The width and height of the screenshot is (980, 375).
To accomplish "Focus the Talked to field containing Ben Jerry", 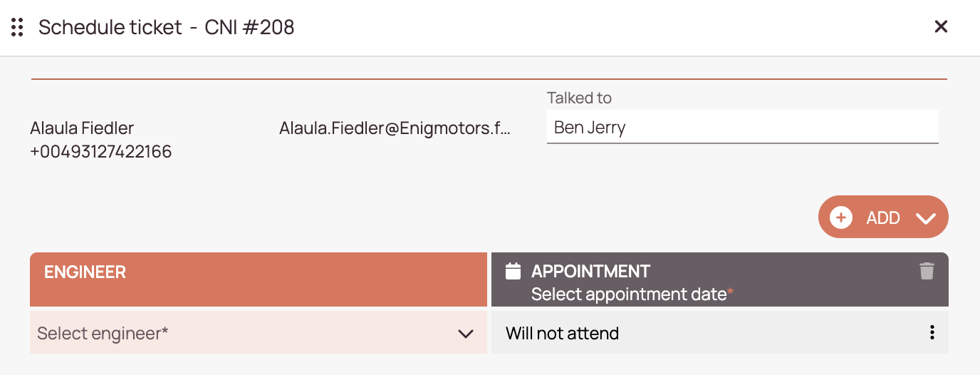I will [743, 127].
